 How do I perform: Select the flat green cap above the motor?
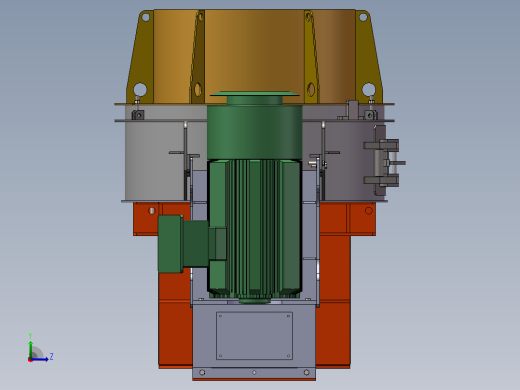pos(254,94)
